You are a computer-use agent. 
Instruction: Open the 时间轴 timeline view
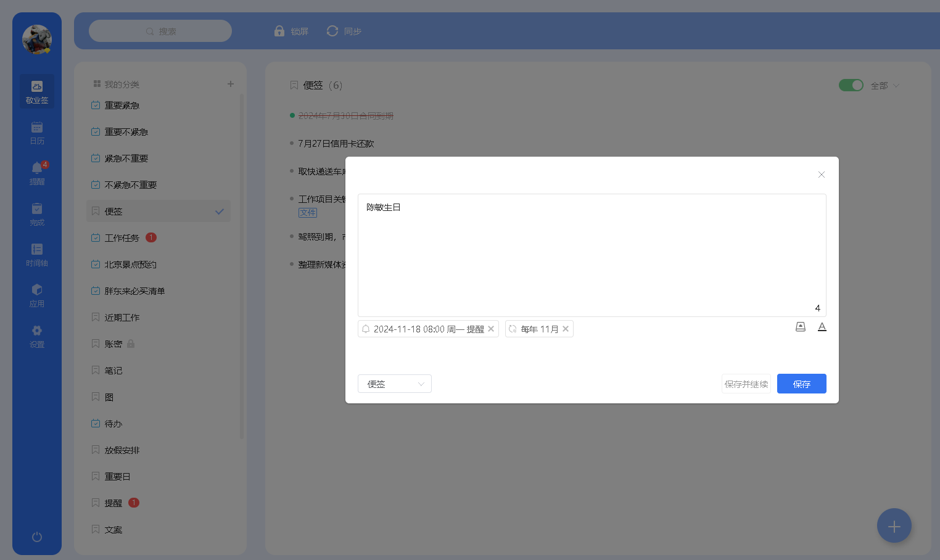[37, 255]
